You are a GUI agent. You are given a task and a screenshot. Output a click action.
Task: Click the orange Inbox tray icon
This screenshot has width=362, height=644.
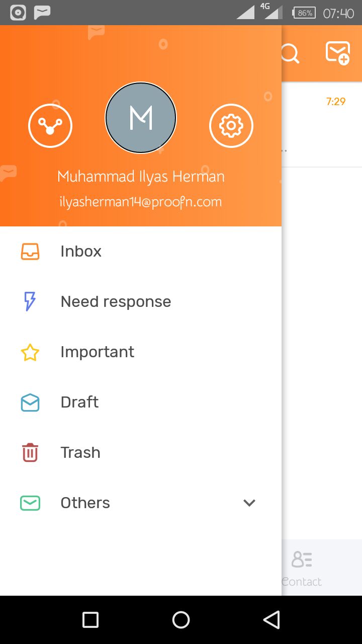click(x=30, y=251)
